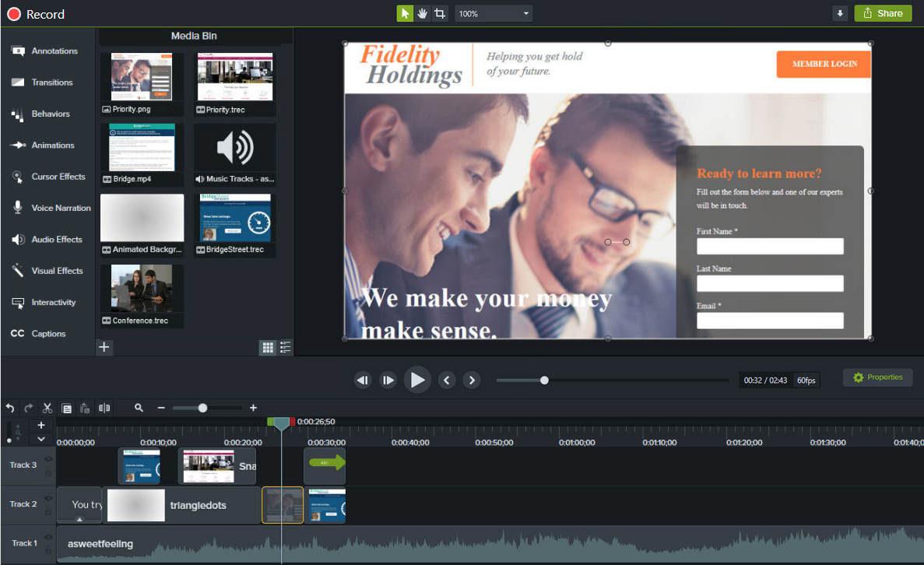
Task: Select the Music Tracks audio item
Action: [x=235, y=154]
